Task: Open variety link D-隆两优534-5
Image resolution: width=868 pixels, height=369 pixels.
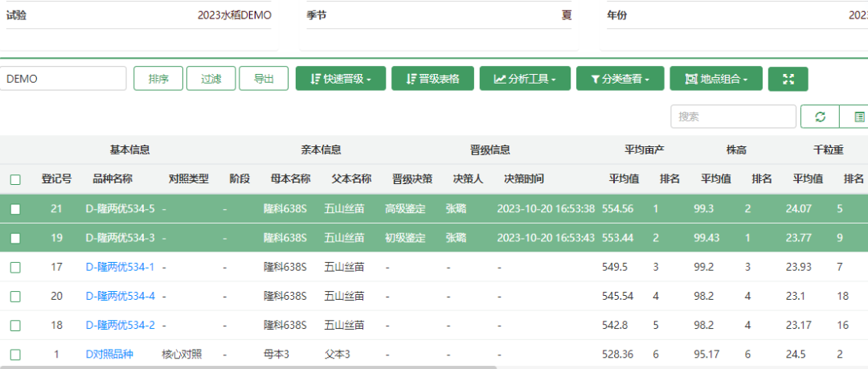Action: coord(120,209)
